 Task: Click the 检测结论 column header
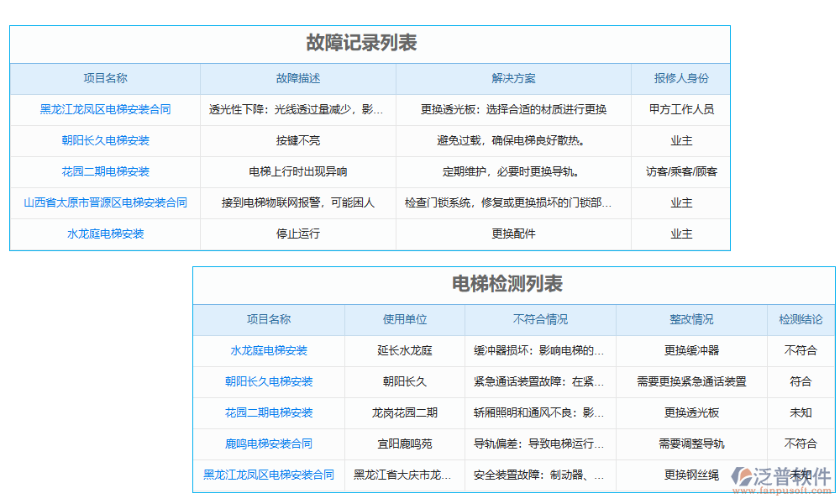point(799,320)
